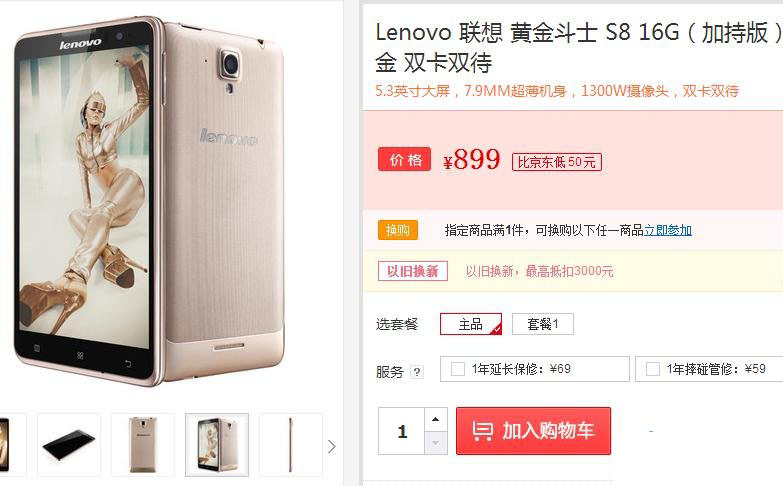This screenshot has height=486, width=783.
Task: Click the main Lenovo S8 product image
Action: (x=149, y=202)
